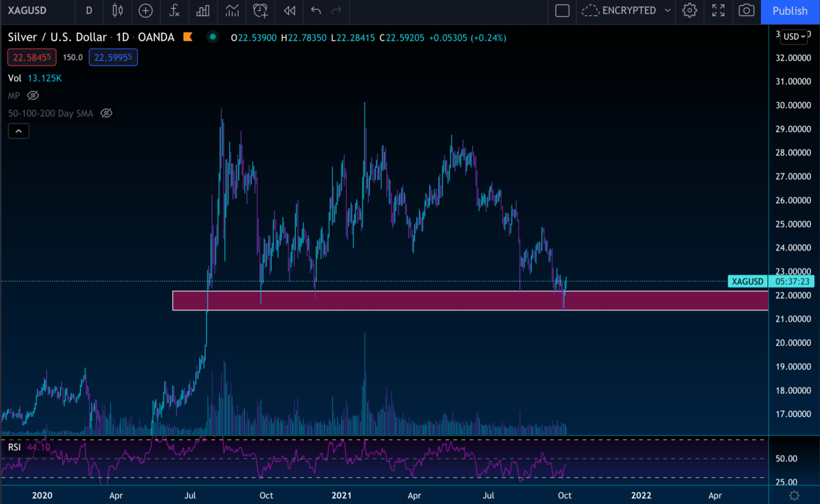
Task: Open the D timeframe interval menu
Action: (88, 11)
